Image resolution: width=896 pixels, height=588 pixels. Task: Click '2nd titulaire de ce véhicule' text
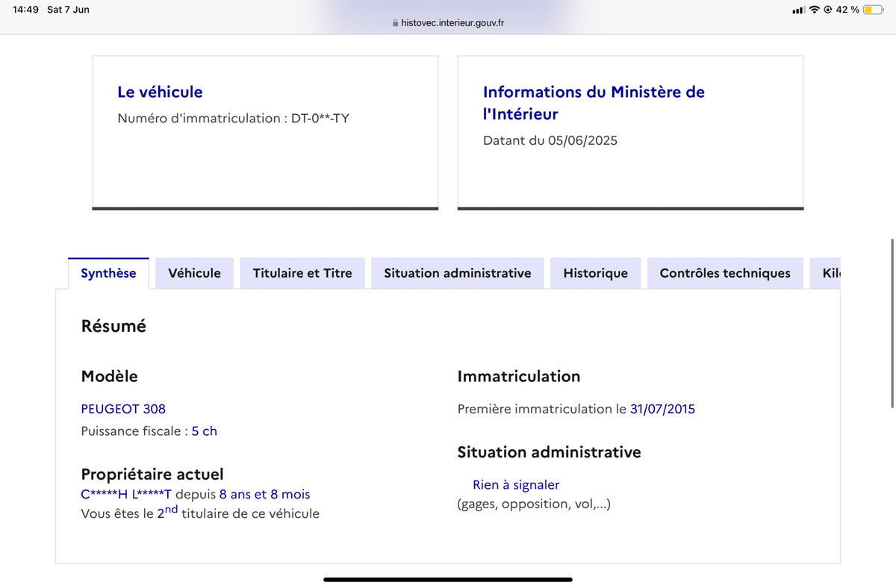click(x=238, y=513)
